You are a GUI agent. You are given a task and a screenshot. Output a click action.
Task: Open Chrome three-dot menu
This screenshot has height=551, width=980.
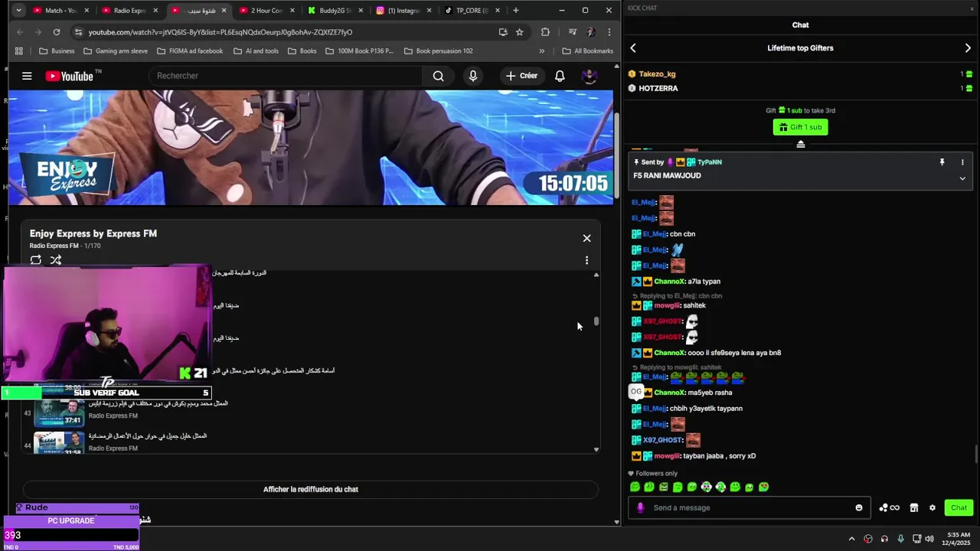609,32
